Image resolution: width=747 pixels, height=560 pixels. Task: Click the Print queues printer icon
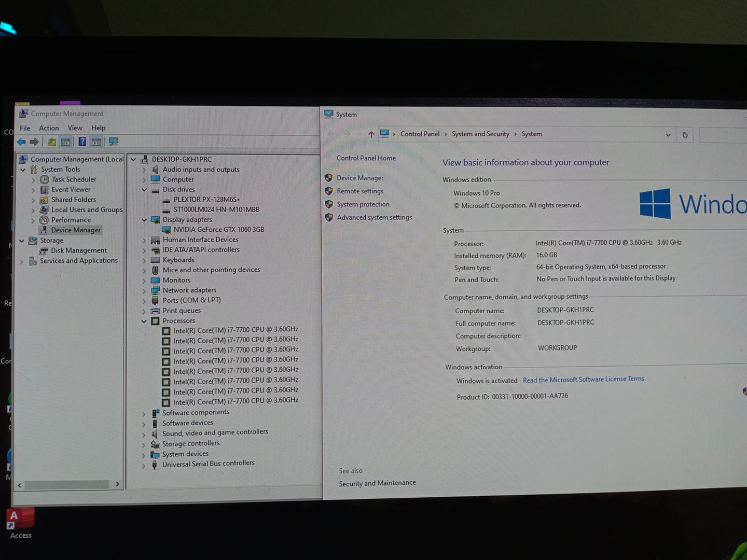pyautogui.click(x=155, y=311)
